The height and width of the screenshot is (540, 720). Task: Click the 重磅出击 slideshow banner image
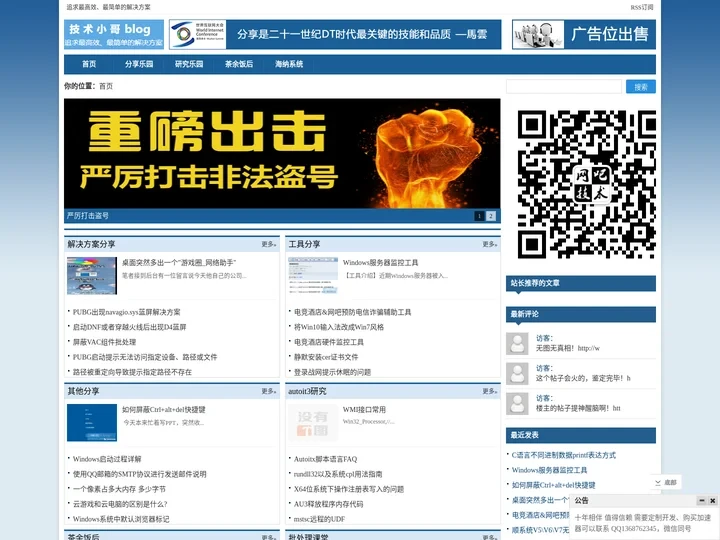[282, 153]
